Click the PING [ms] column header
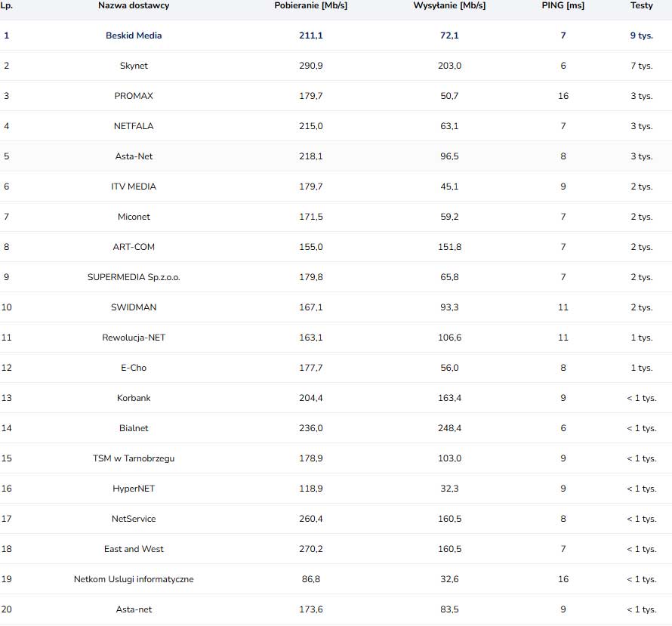Viewport: 672px width, 626px height. 563,5
